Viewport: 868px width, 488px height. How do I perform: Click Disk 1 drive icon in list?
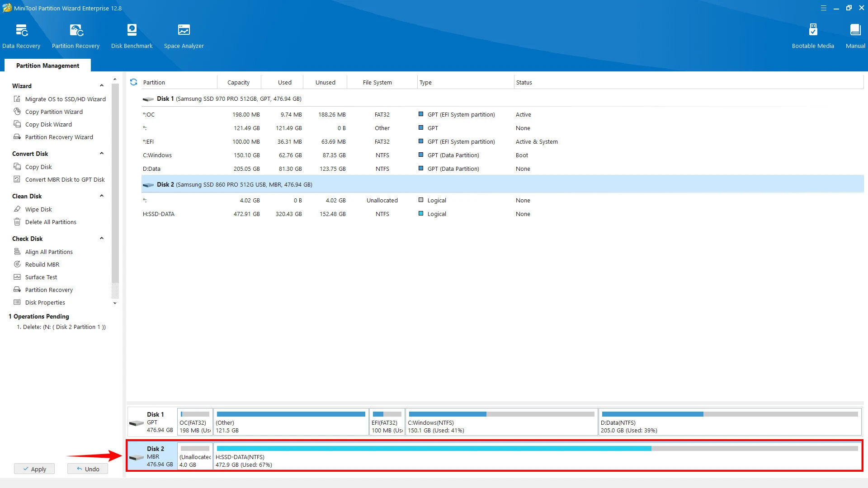tap(148, 99)
